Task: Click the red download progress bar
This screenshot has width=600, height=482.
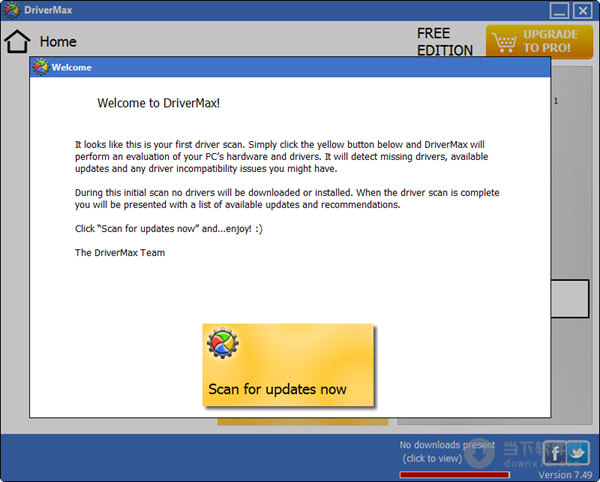Action: click(x=455, y=475)
